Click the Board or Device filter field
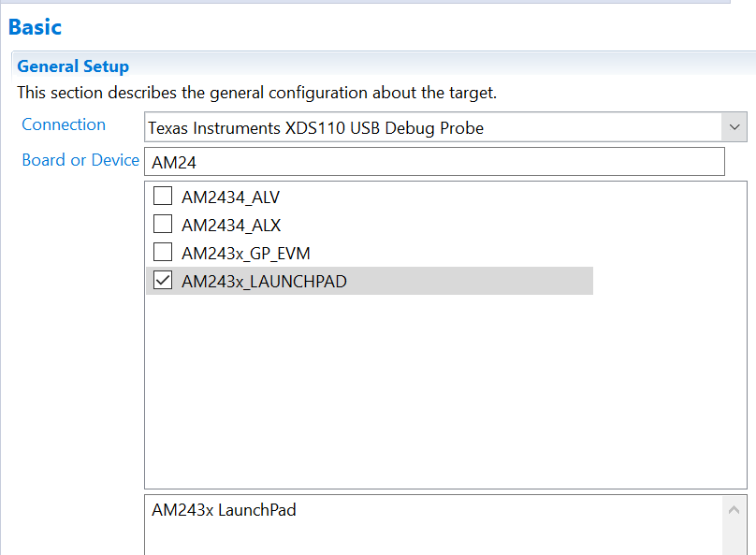This screenshot has height=555, width=756. pyautogui.click(x=435, y=162)
